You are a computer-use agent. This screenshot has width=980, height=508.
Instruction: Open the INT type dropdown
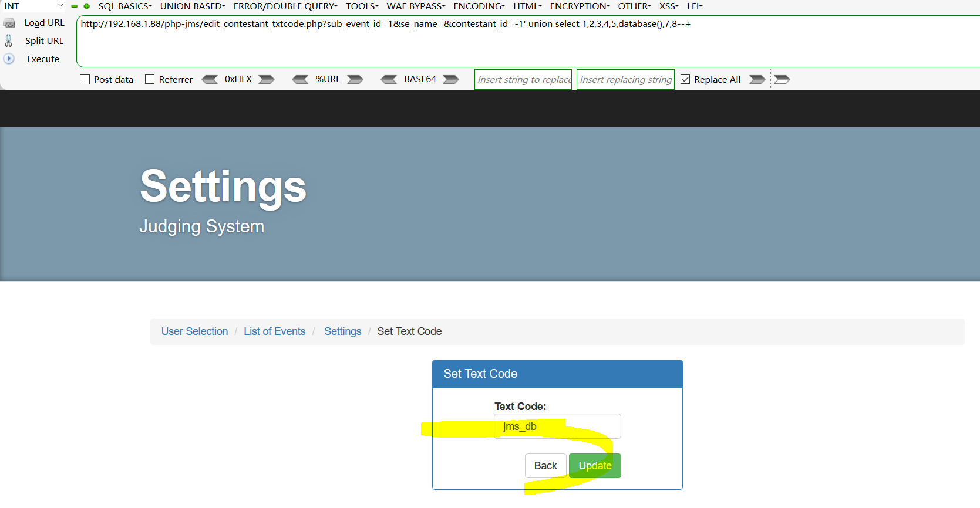tap(33, 6)
